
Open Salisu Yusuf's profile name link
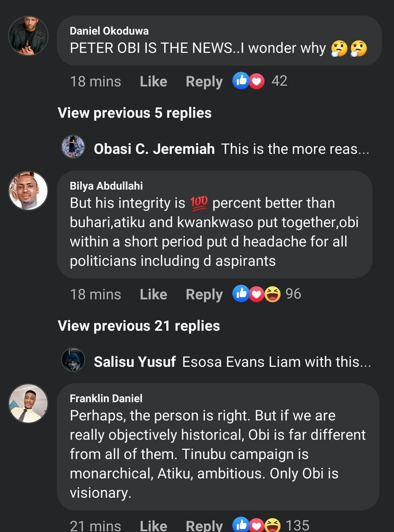pyautogui.click(x=135, y=361)
